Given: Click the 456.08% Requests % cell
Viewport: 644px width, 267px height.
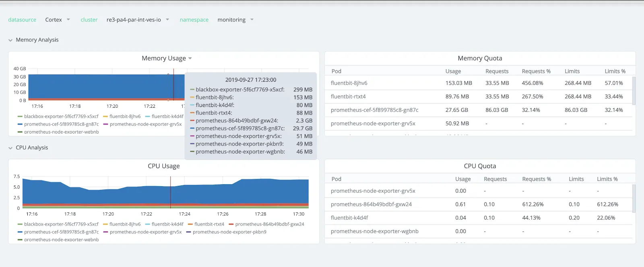Looking at the screenshot, I should 533,83.
